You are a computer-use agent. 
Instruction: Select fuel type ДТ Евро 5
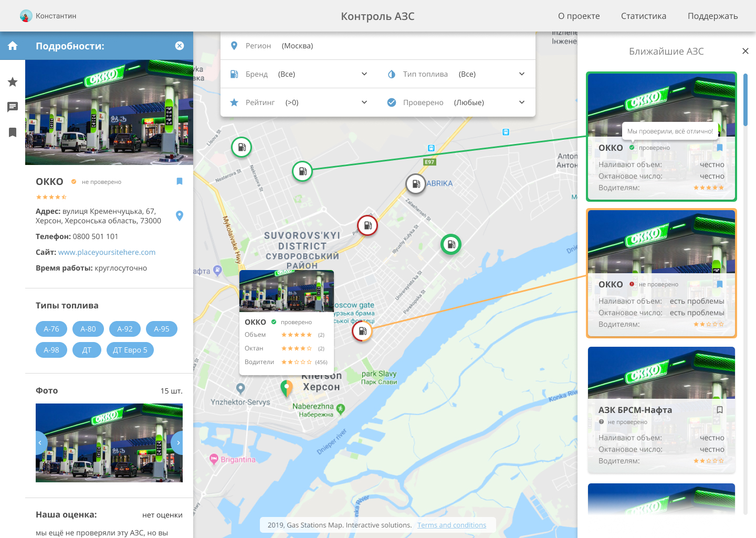[130, 350]
